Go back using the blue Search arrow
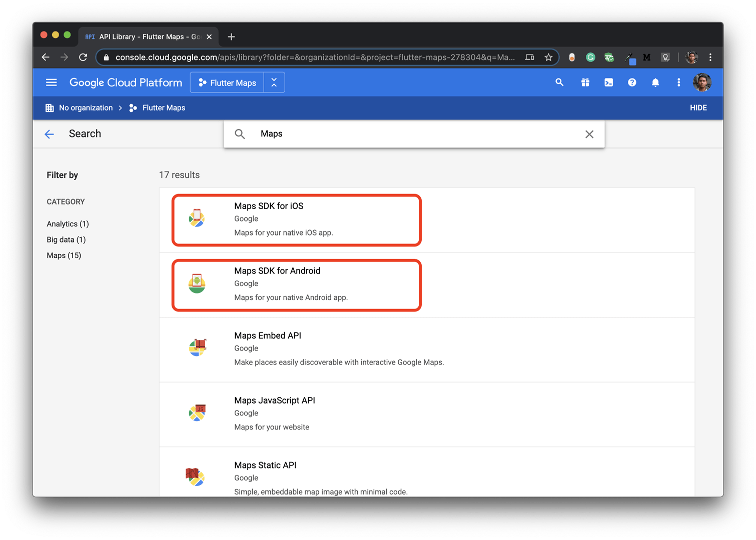 pos(49,134)
